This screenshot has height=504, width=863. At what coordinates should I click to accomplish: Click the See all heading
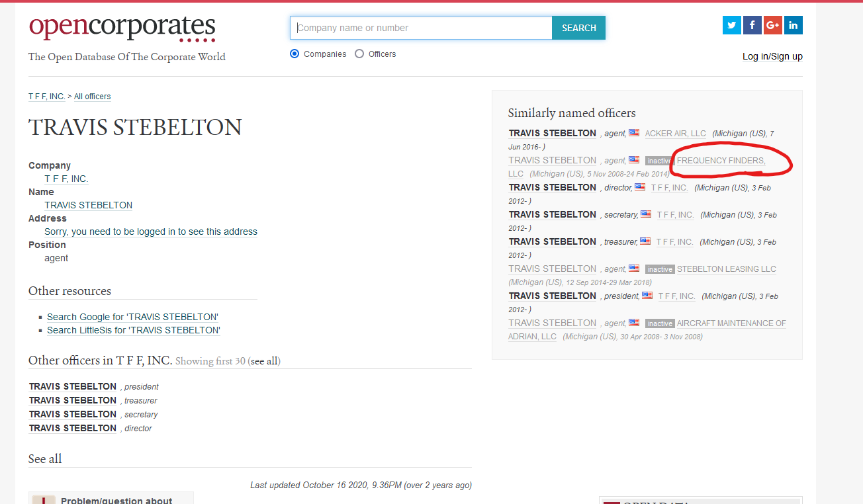tap(45, 458)
